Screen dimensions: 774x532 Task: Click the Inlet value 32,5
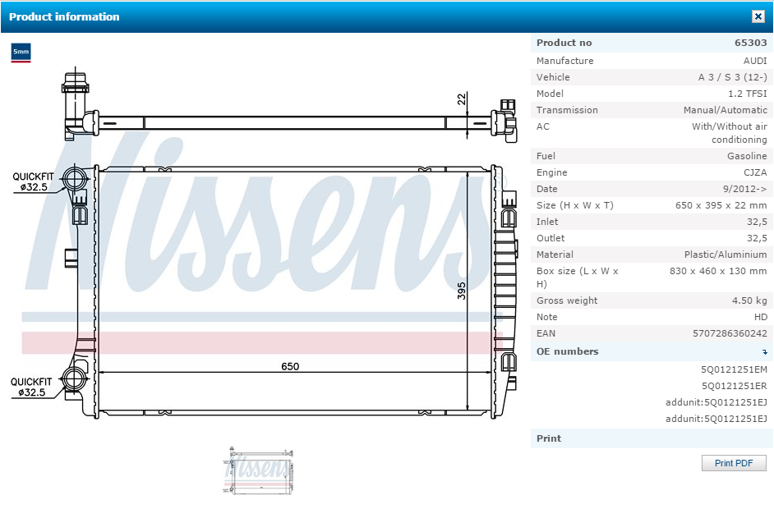point(757,222)
